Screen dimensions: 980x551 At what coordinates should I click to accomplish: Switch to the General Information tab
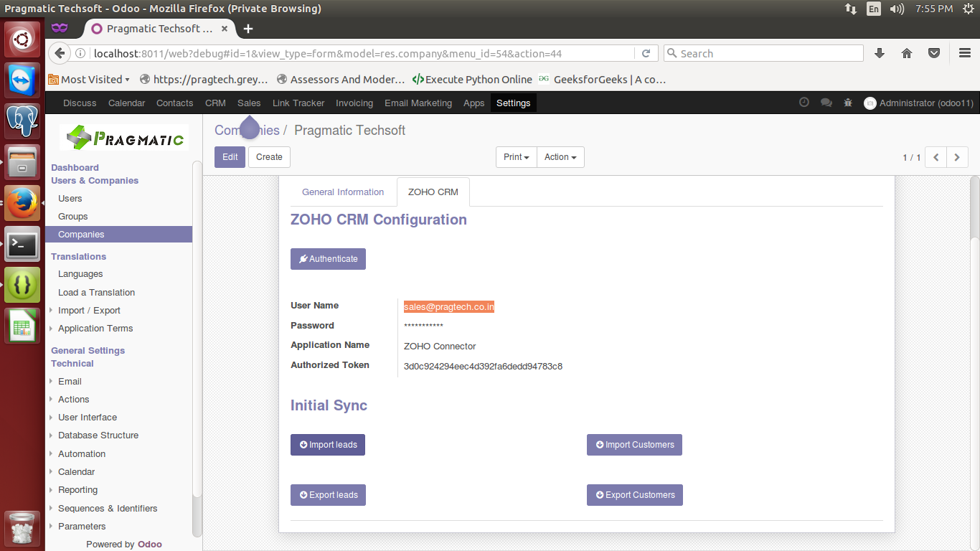[x=343, y=192]
